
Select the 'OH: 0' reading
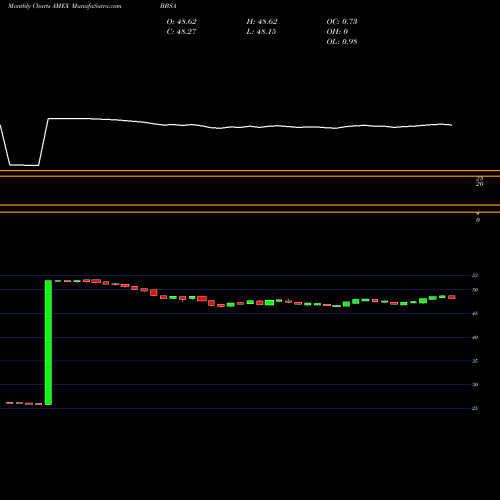pos(337,31)
